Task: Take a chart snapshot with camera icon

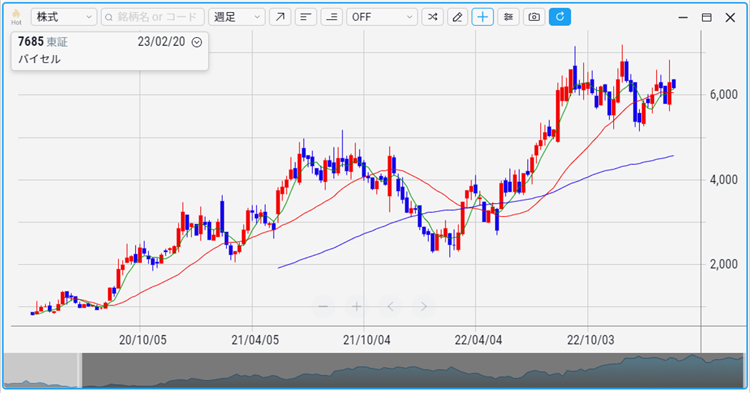Action: [534, 17]
